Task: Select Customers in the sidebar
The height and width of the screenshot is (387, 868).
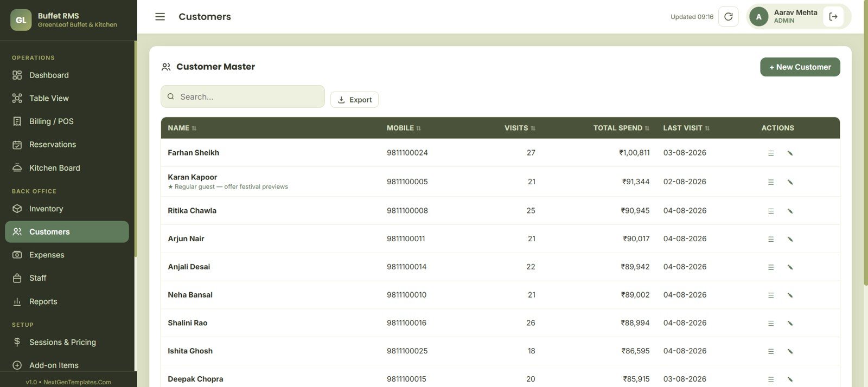Action: (67, 232)
